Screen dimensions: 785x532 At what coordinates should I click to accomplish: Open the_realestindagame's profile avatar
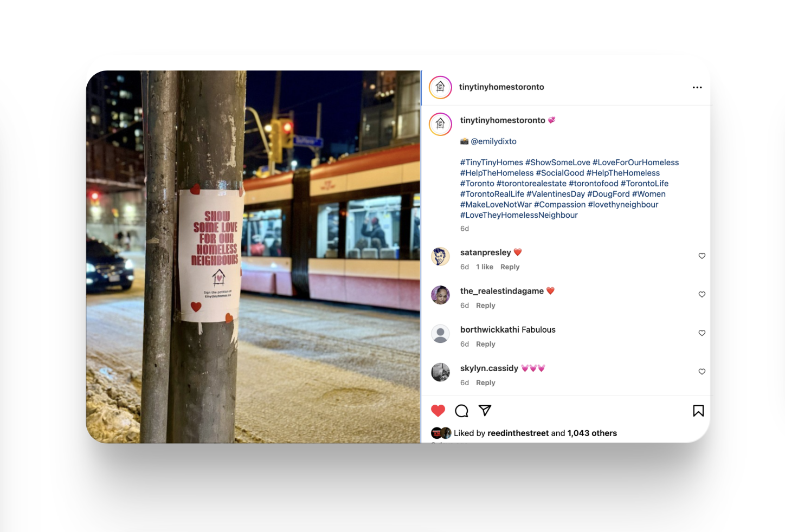click(440, 295)
